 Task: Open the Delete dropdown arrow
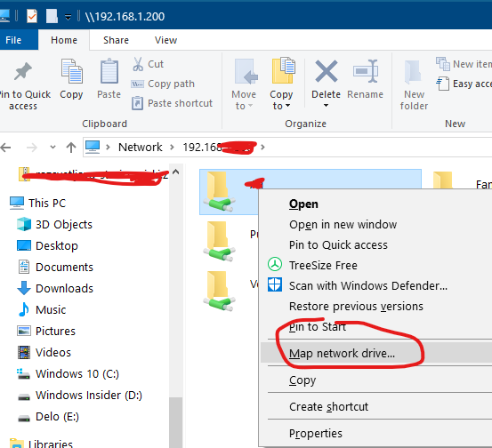pos(326,106)
